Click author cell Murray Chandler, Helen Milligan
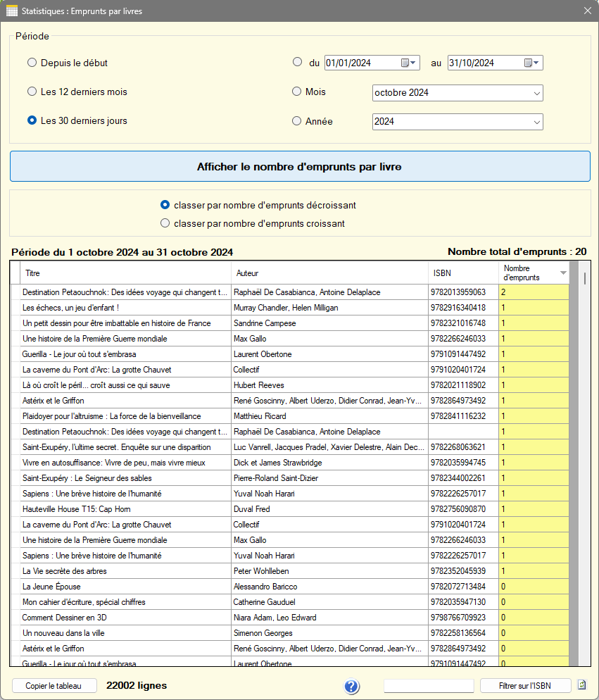This screenshot has height=700, width=599. coord(329,308)
